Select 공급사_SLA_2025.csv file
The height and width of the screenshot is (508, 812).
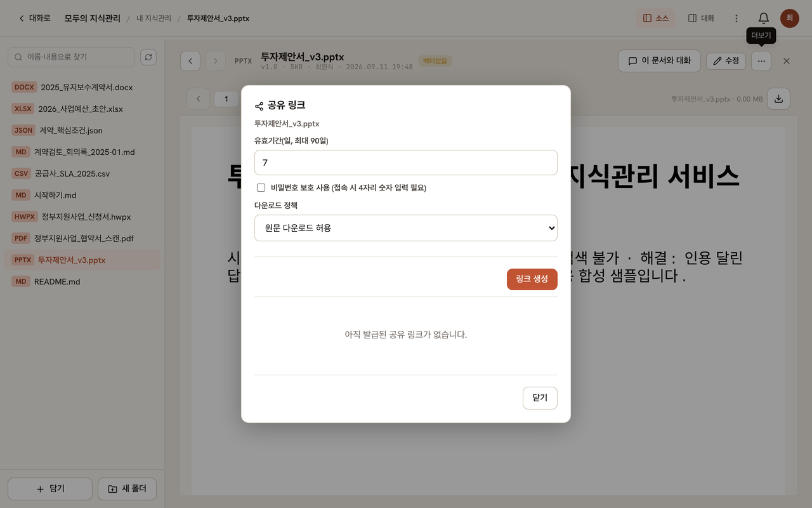pos(82,174)
